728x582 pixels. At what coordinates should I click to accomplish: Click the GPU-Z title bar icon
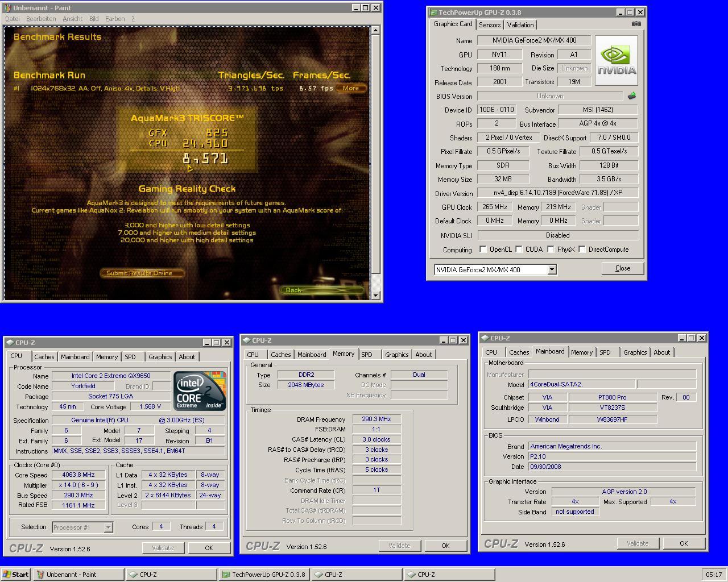click(433, 12)
